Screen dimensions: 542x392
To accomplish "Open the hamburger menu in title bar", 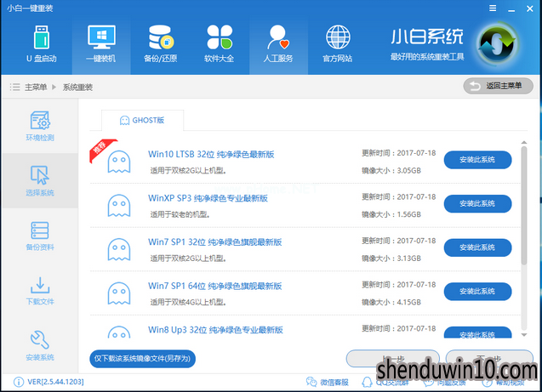I will 493,8.
